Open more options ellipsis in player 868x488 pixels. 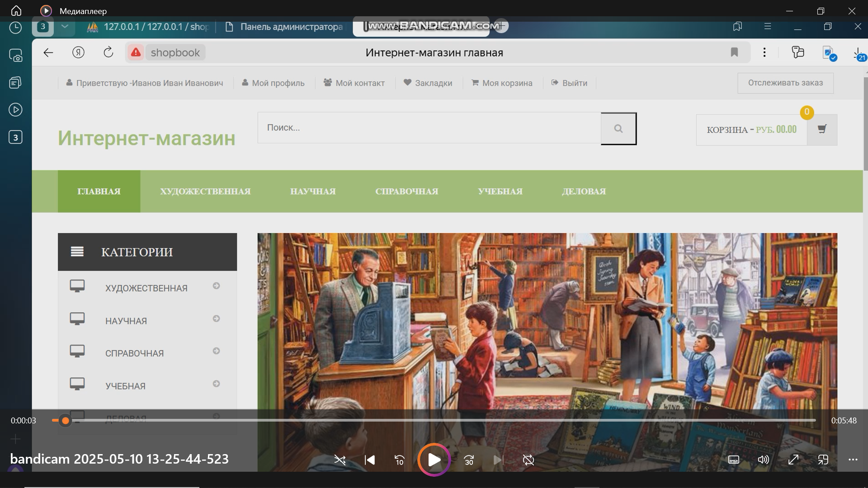click(x=853, y=460)
